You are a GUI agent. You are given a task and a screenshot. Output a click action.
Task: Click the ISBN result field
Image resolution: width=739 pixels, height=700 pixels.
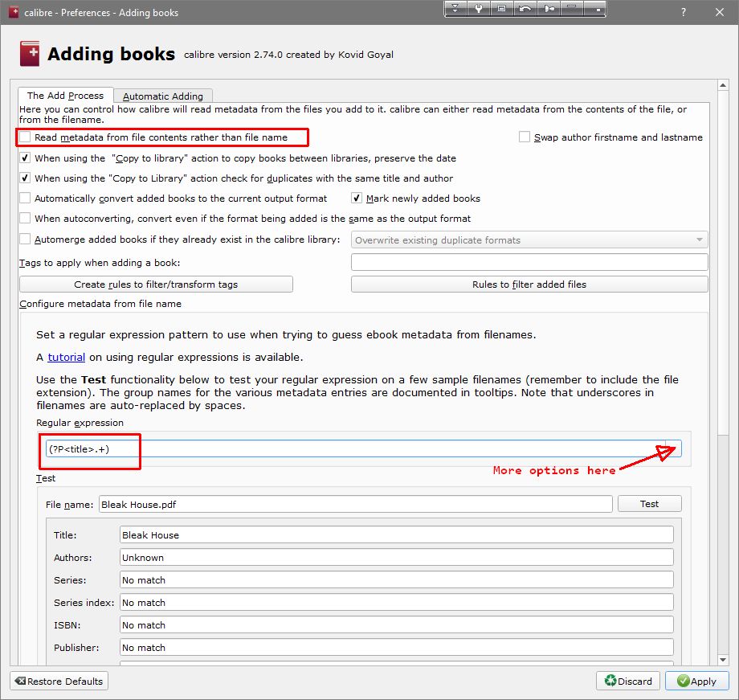coord(396,625)
